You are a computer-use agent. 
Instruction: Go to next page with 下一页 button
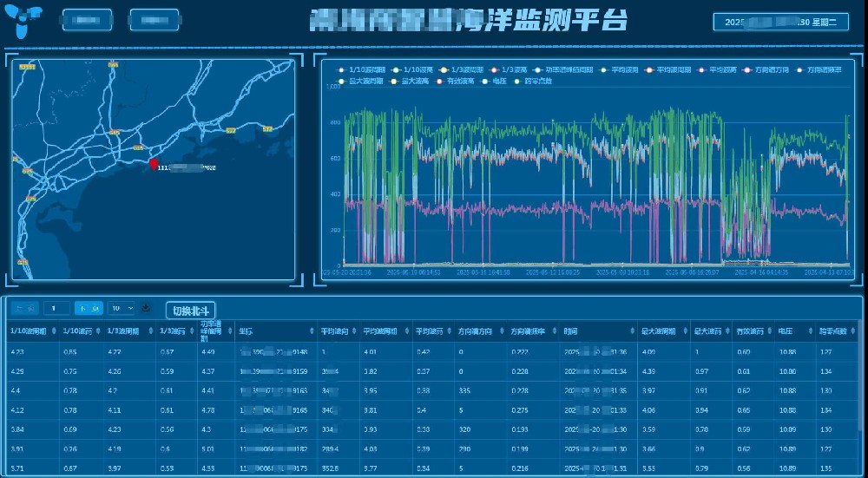pos(88,308)
